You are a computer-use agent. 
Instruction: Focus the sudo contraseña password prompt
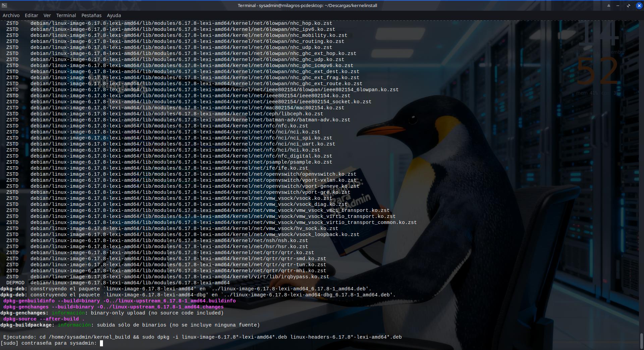click(x=52, y=343)
